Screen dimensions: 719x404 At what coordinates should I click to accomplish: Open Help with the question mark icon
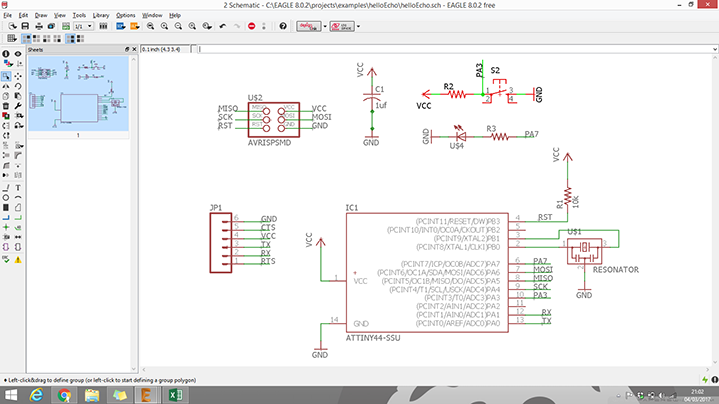[283, 26]
